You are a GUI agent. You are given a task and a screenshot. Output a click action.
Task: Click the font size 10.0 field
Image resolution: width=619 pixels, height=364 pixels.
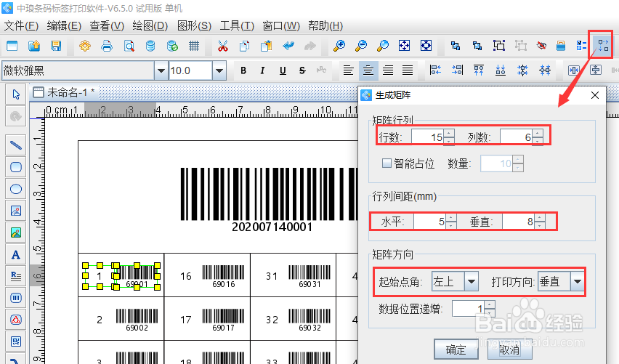[190, 71]
